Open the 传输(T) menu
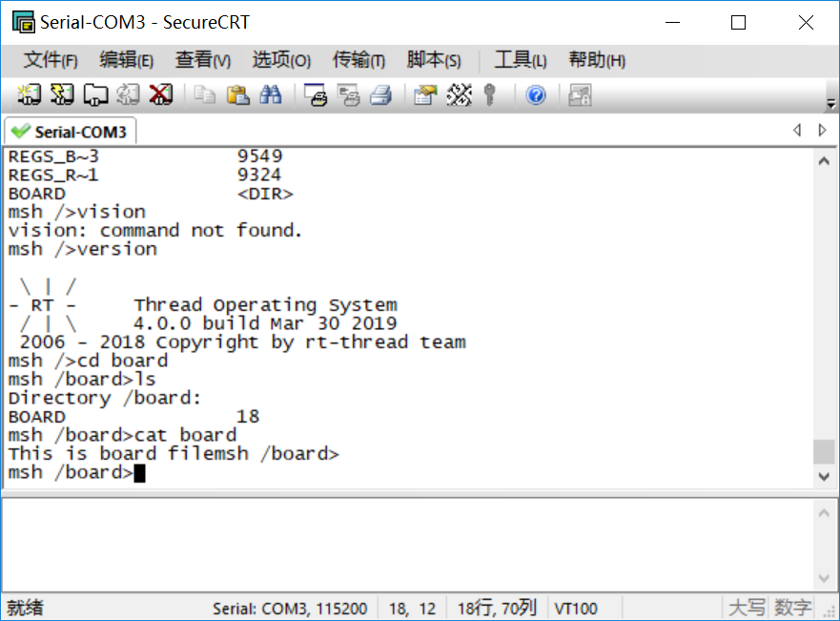 (x=359, y=60)
